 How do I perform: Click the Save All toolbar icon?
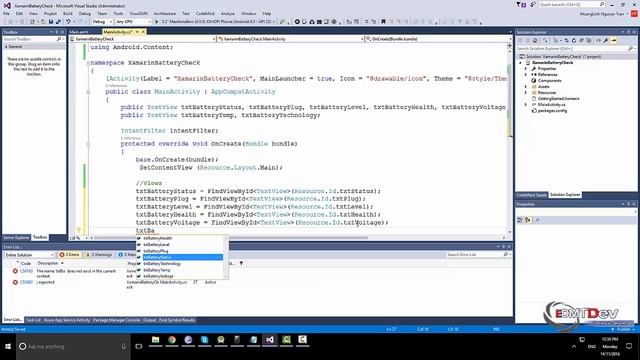pos(58,22)
